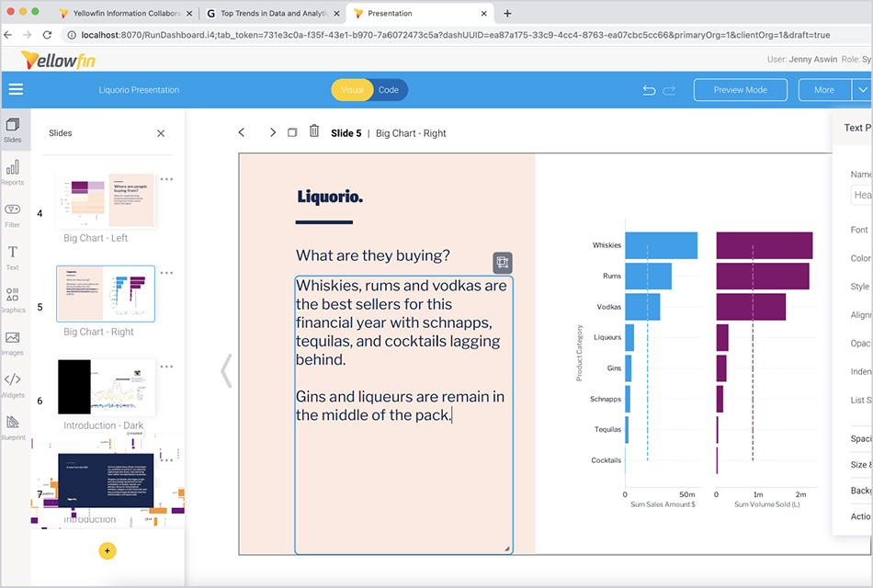This screenshot has height=588, width=873.
Task: Switch to Top Trends in Data browser tab
Action: (x=274, y=14)
